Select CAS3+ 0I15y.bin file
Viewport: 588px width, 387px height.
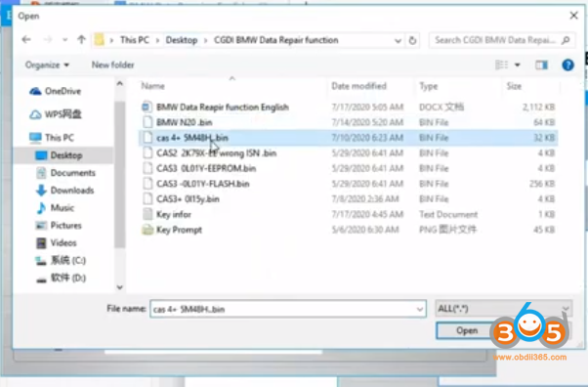pos(348,199)
